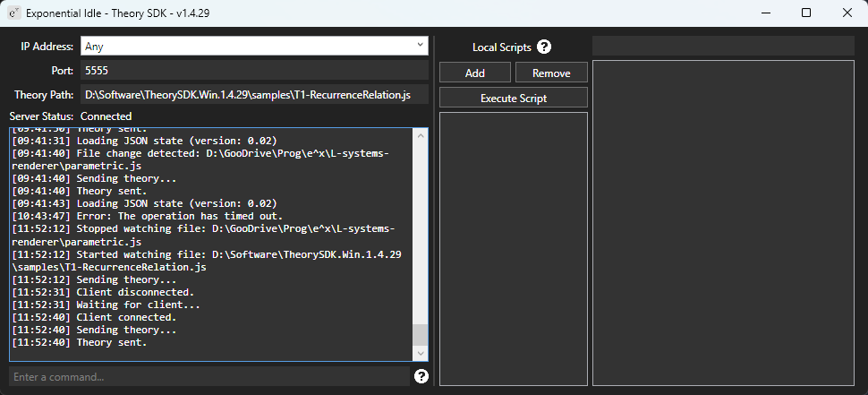Click the log scrollbar's down arrow
868x395 pixels.
(x=420, y=355)
